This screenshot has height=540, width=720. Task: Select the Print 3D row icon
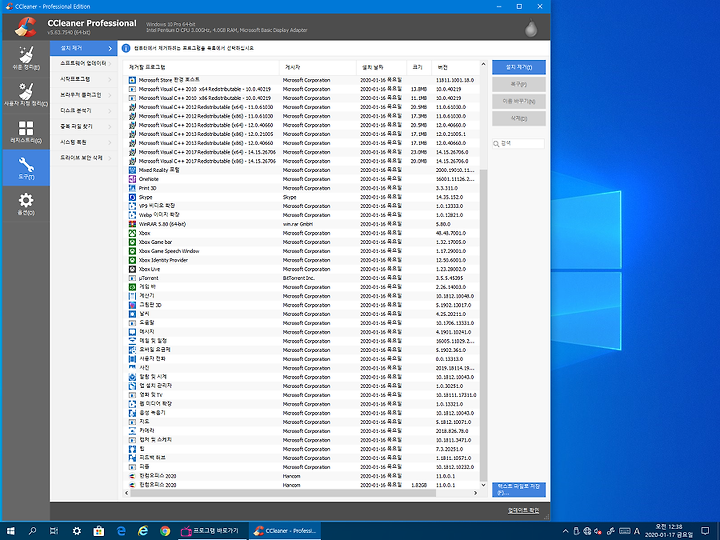click(x=132, y=188)
